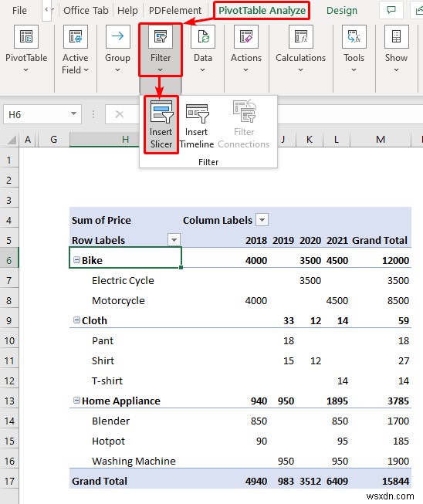Collapse the Bike row group
The height and width of the screenshot is (504, 423).
coord(77,259)
